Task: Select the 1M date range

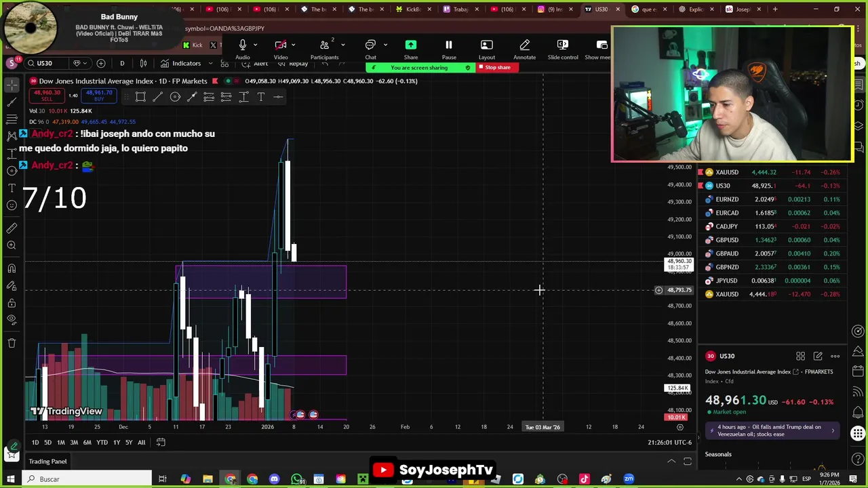Action: pos(61,443)
